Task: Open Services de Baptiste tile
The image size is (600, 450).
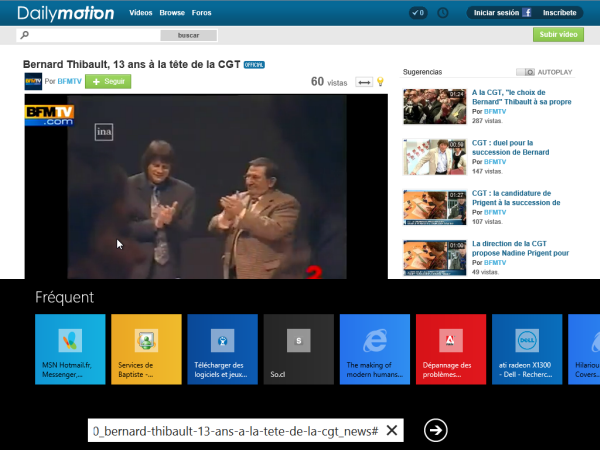Action: (x=146, y=349)
